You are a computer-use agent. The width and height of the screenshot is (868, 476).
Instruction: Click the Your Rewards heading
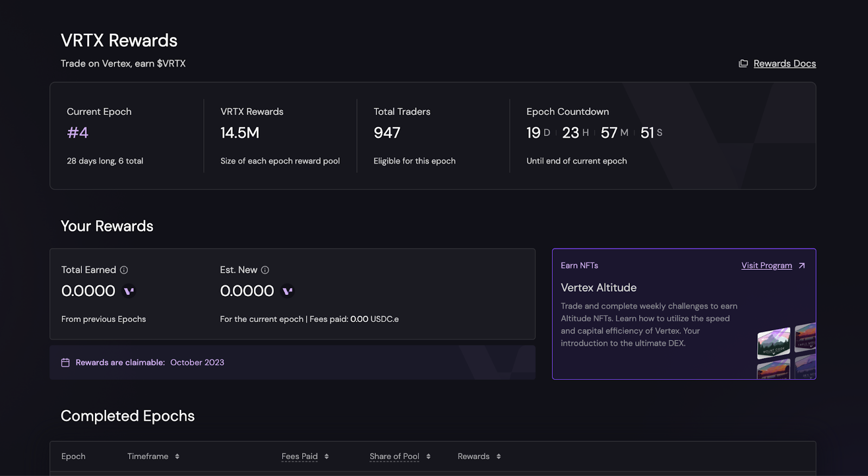[107, 226]
